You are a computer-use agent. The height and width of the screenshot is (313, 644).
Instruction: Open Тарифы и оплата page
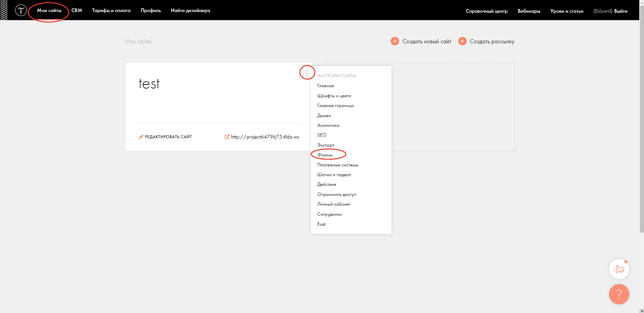(x=111, y=11)
